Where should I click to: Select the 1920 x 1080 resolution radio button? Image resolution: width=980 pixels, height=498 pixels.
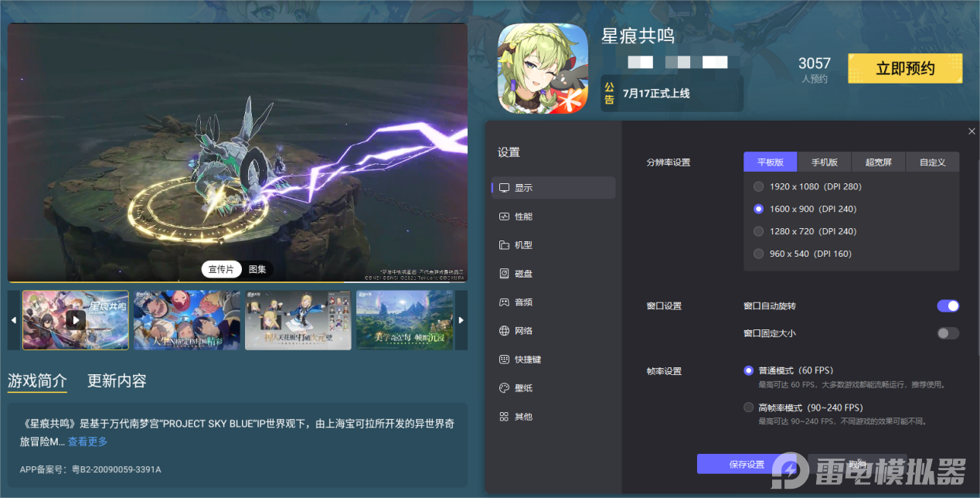pos(758,186)
